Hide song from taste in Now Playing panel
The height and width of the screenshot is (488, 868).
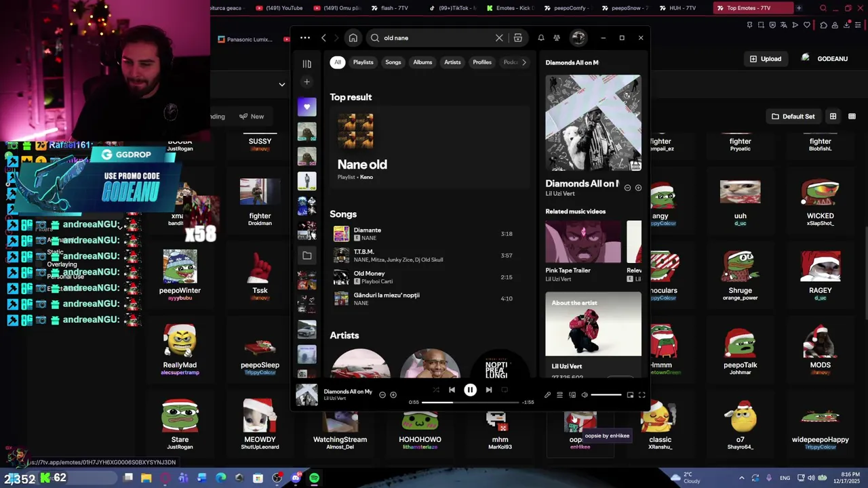[627, 188]
